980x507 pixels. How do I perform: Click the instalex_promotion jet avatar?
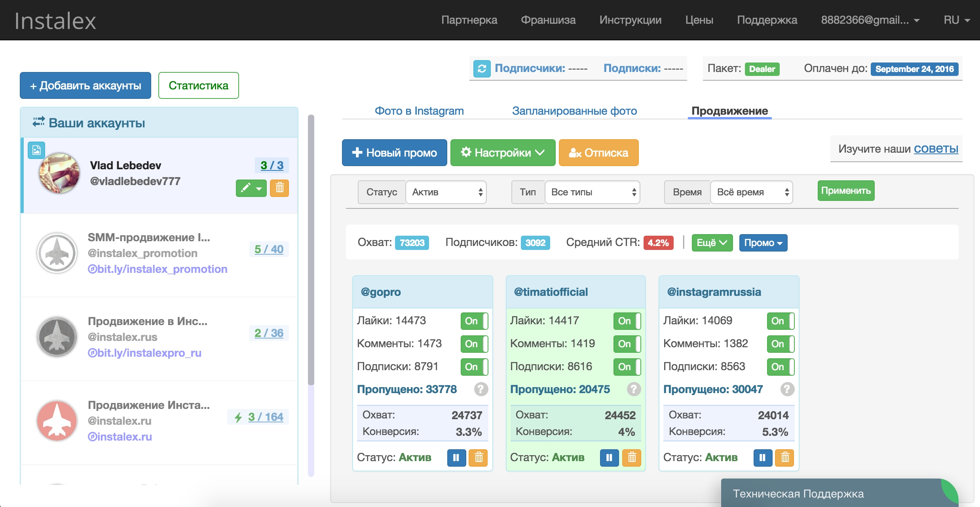[57, 253]
